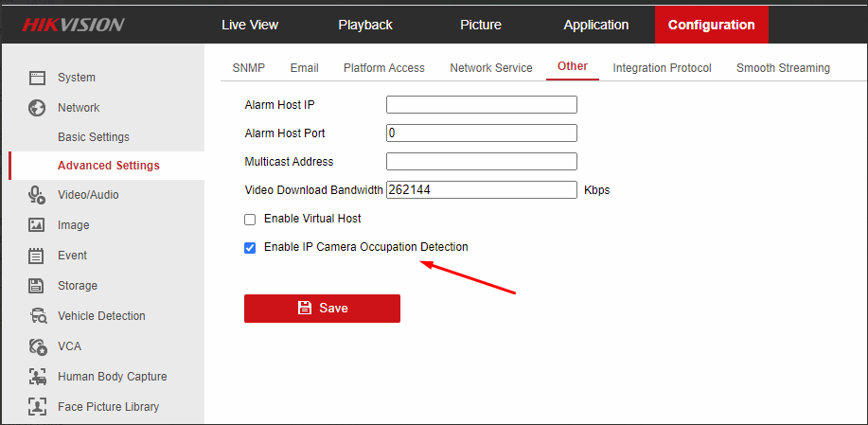868x425 pixels.
Task: Select the Other tab
Action: (573, 66)
